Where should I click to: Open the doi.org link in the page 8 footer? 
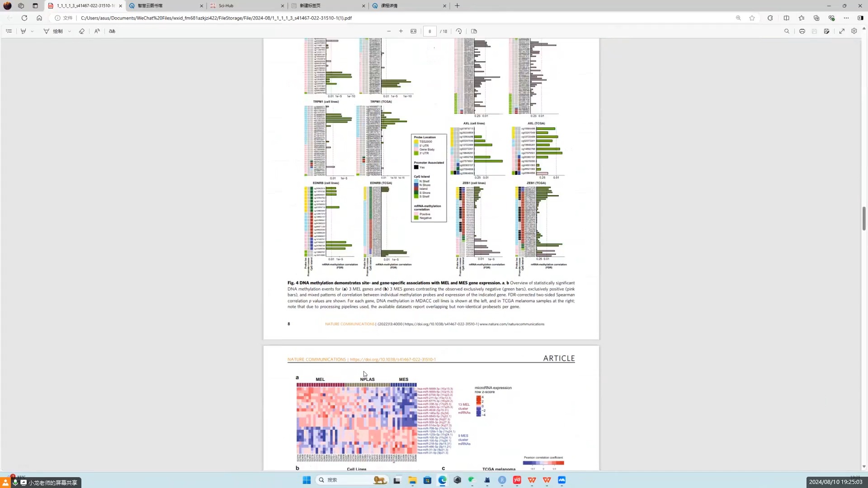(x=441, y=324)
